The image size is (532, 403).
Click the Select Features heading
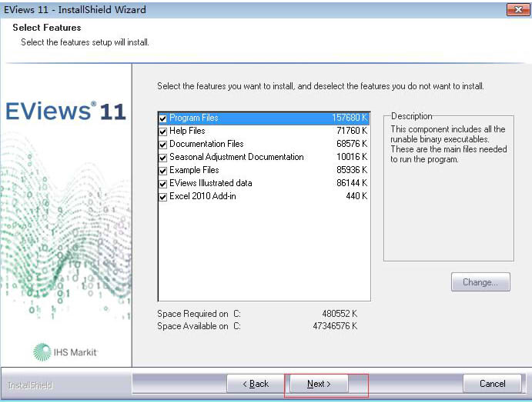pyautogui.click(x=47, y=28)
